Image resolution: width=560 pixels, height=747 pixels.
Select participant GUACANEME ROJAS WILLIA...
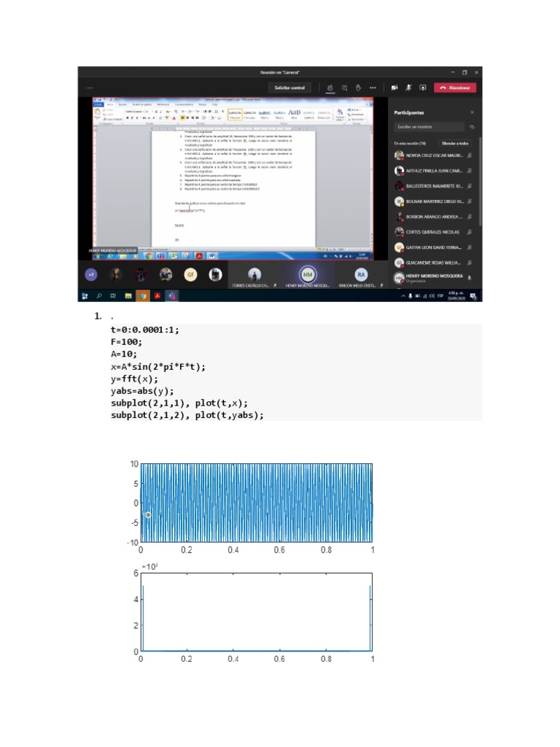[x=434, y=263]
